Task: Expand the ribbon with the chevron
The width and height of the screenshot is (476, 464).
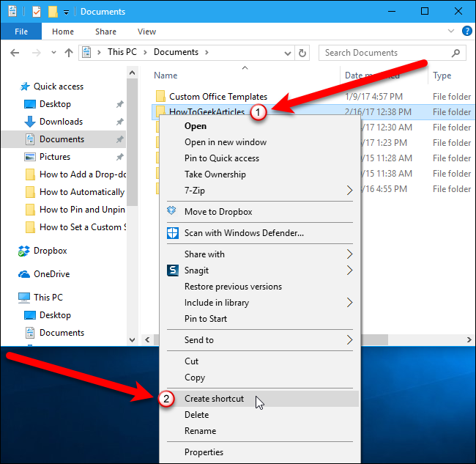Action: [451, 31]
